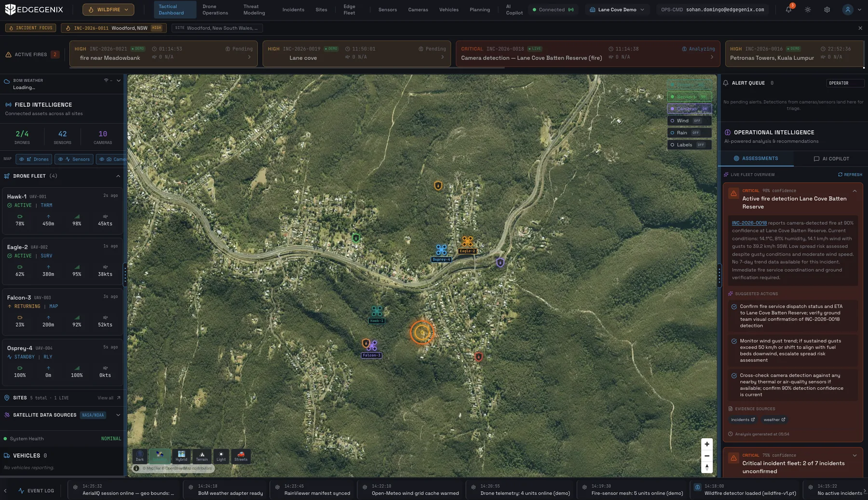
Task: Click the Eagle-2 drone marker on map
Action: tap(467, 241)
